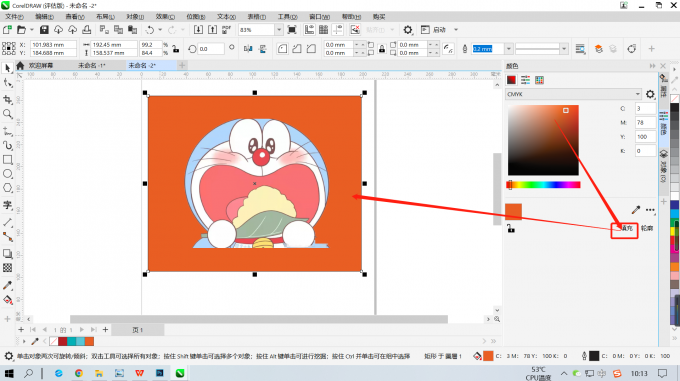
Task: Click the Full-screen preview icon
Action: pyautogui.click(x=292, y=29)
